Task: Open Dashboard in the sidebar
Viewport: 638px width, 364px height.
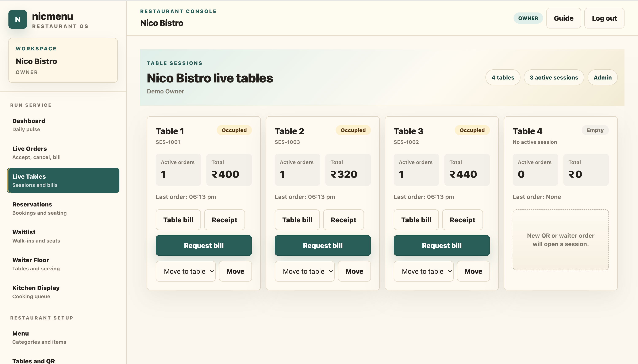Action: click(x=63, y=125)
